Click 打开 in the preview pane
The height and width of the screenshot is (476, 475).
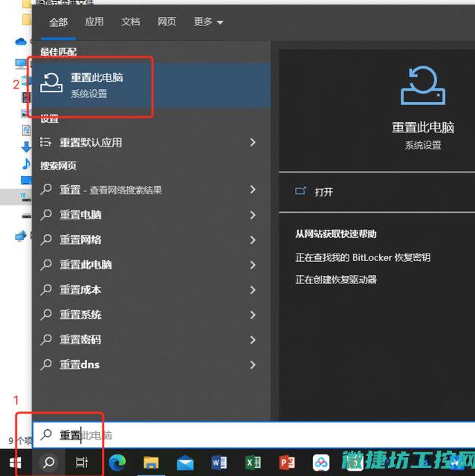pos(323,192)
